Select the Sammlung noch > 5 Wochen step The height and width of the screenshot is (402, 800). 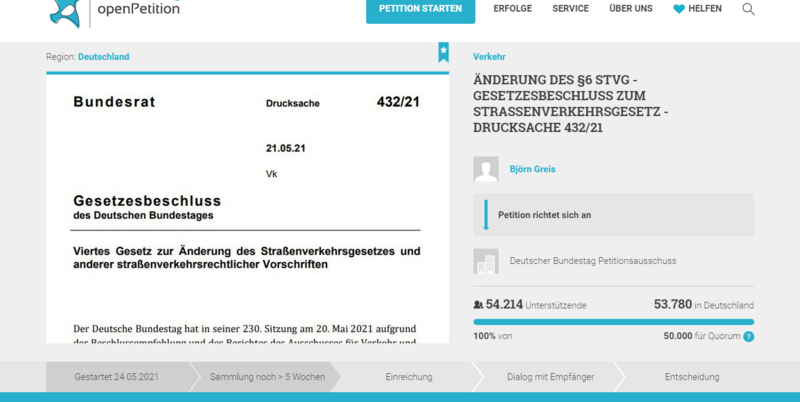(267, 377)
